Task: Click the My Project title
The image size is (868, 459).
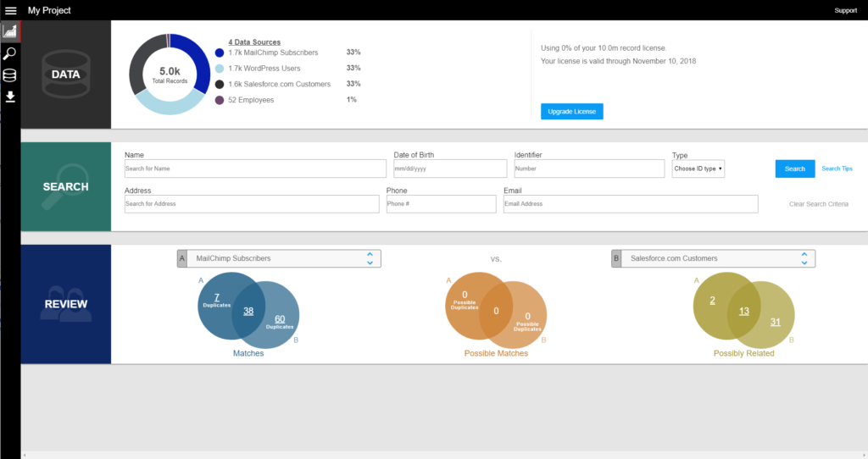Action: pos(49,10)
